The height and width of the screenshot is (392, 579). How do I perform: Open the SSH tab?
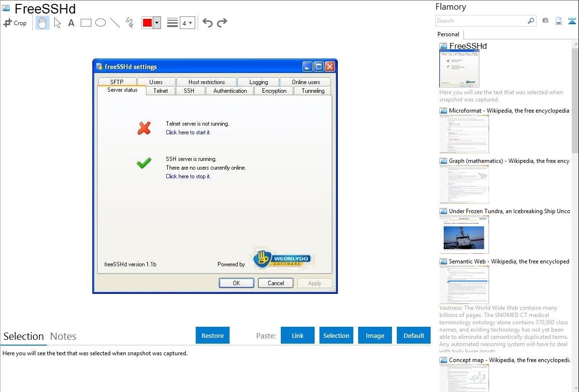[x=189, y=91]
